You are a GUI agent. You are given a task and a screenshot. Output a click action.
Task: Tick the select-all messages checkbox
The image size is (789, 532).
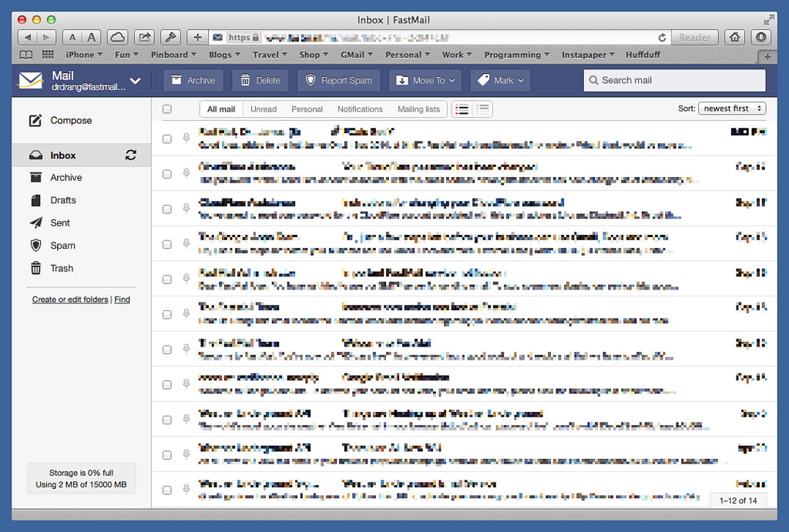coord(167,109)
